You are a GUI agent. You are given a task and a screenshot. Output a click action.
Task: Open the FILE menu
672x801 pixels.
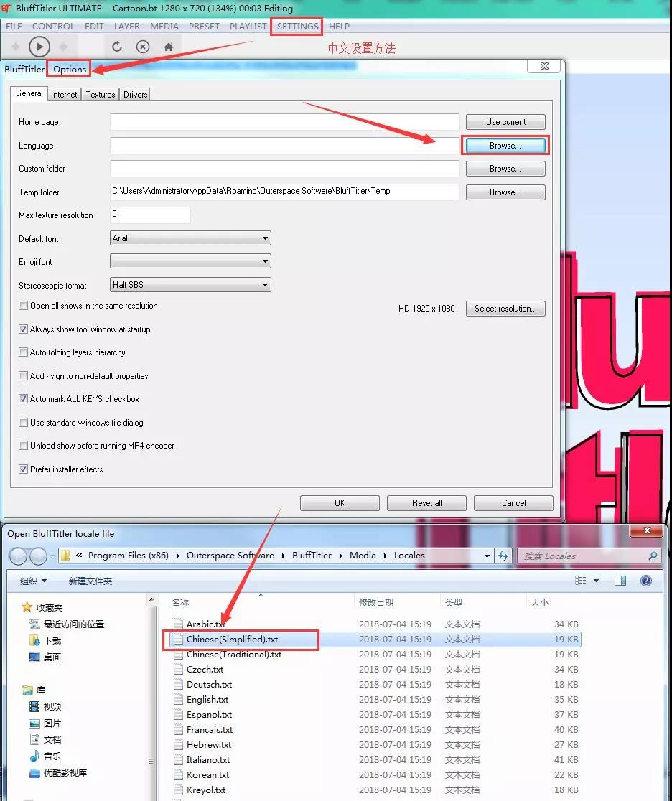click(x=14, y=26)
